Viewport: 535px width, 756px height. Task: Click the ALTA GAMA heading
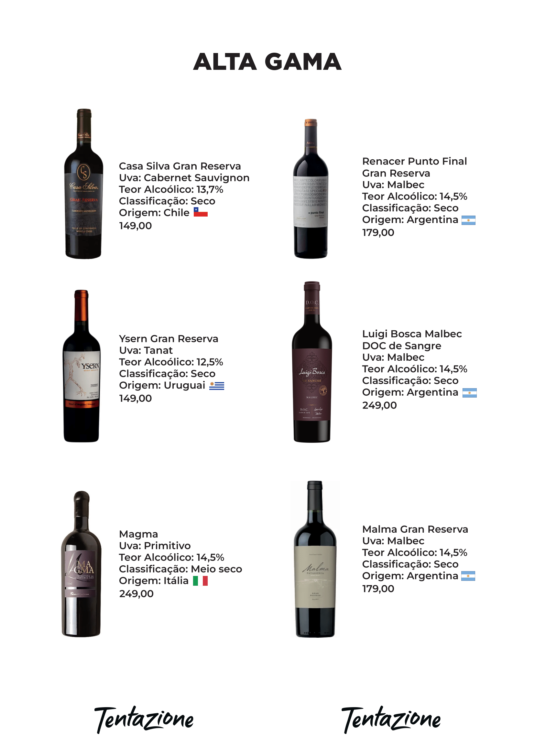267,62
